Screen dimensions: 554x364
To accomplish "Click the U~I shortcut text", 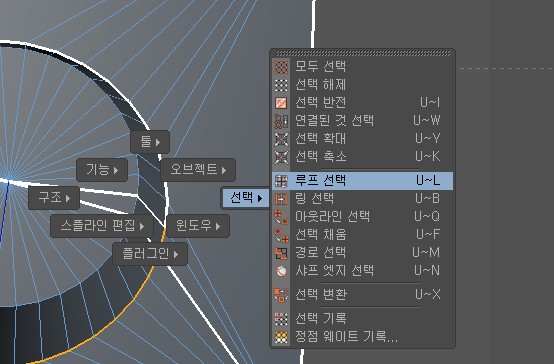I will [430, 102].
